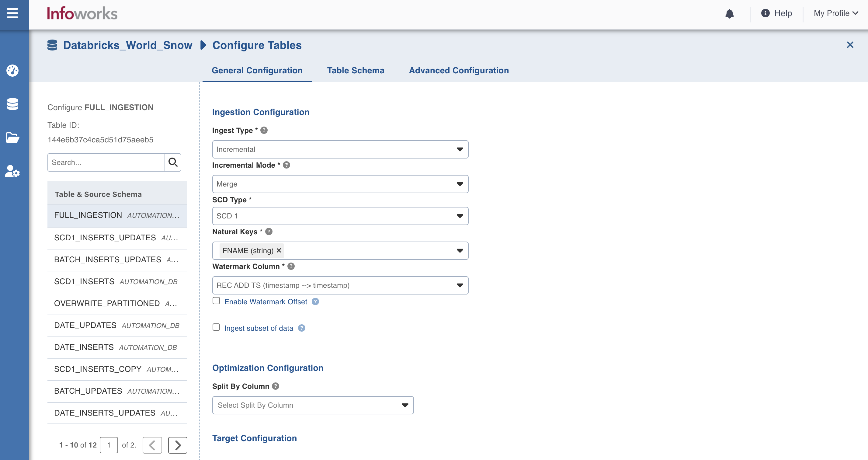
Task: Go to next page of tables
Action: coord(178,445)
